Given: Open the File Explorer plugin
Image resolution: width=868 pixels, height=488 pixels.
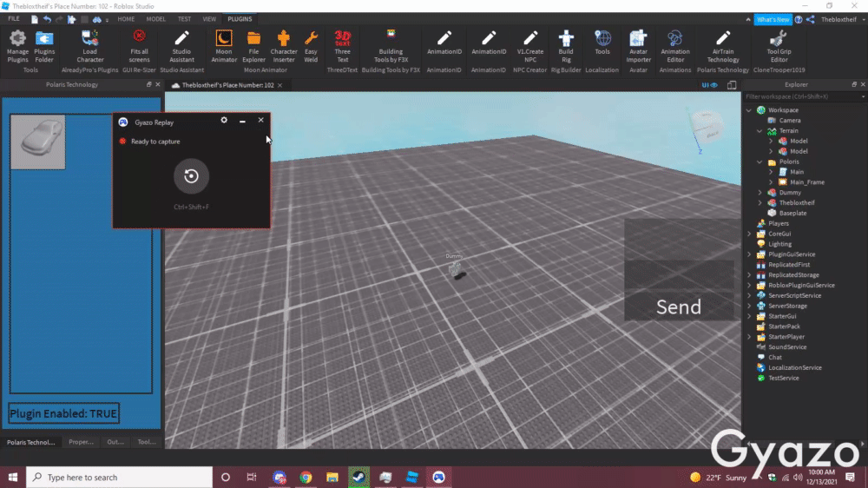Looking at the screenshot, I should [253, 47].
